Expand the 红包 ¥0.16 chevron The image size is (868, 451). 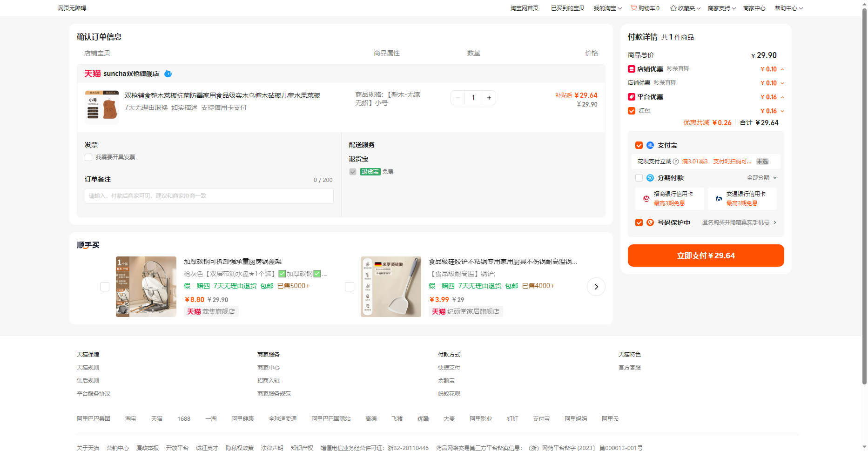point(782,111)
